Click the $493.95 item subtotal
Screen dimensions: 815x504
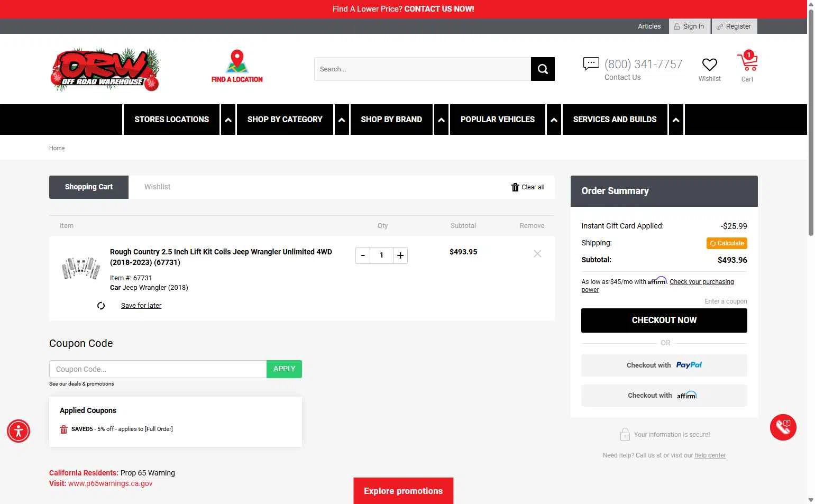coord(463,252)
